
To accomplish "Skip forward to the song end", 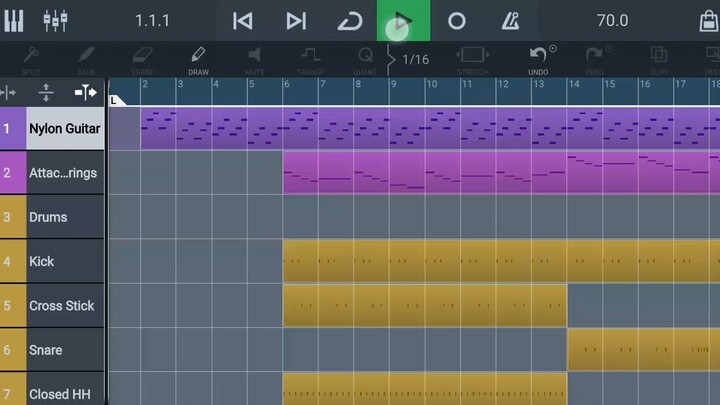I will tap(296, 20).
